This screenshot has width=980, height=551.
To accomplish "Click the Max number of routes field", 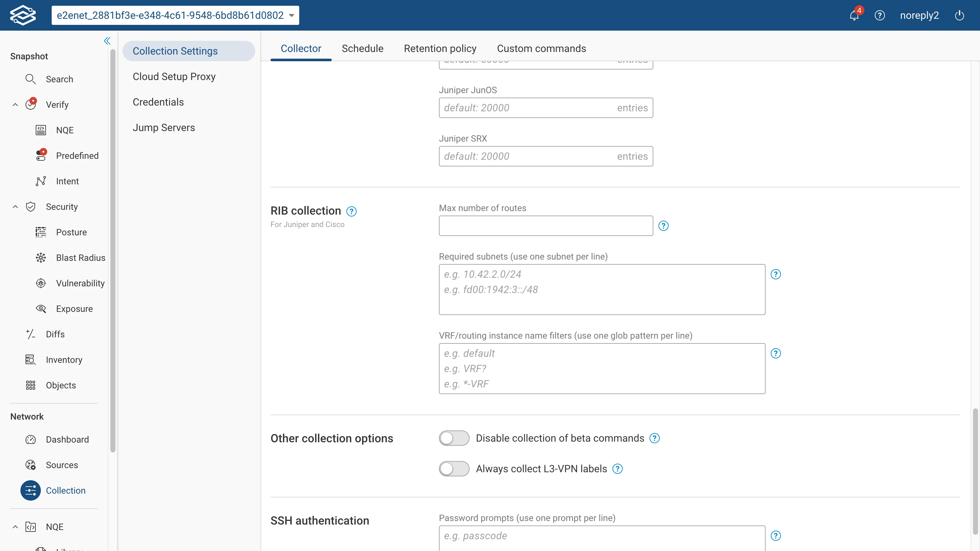I will pyautogui.click(x=546, y=226).
